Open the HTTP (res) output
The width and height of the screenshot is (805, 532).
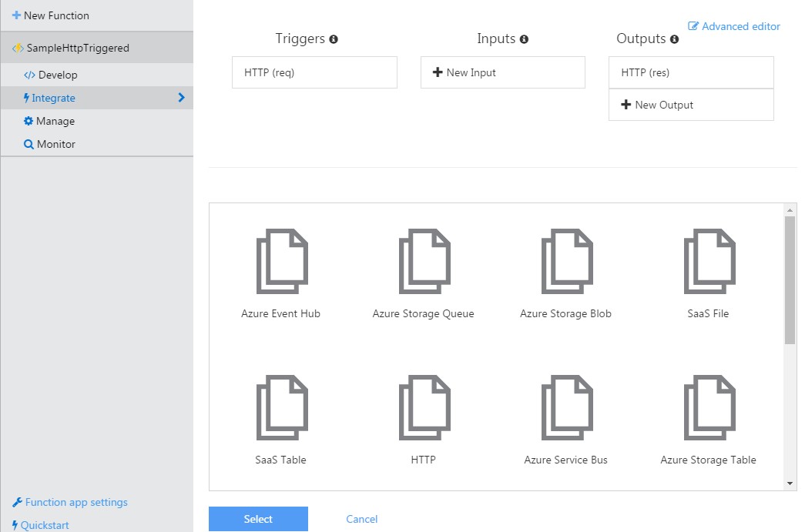tap(691, 72)
